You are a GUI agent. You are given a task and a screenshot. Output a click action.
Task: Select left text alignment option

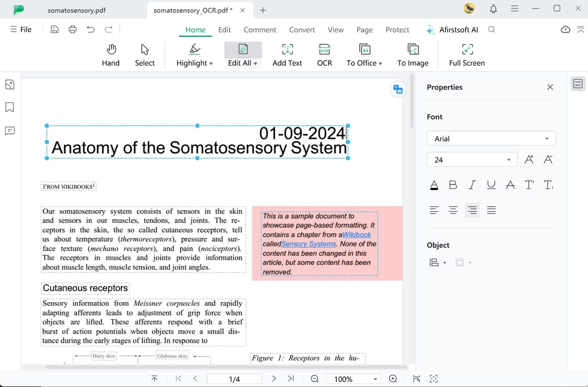coord(434,210)
